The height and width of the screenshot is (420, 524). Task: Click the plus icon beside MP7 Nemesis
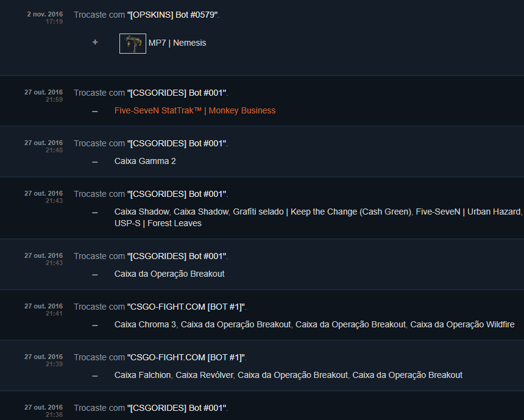[95, 42]
